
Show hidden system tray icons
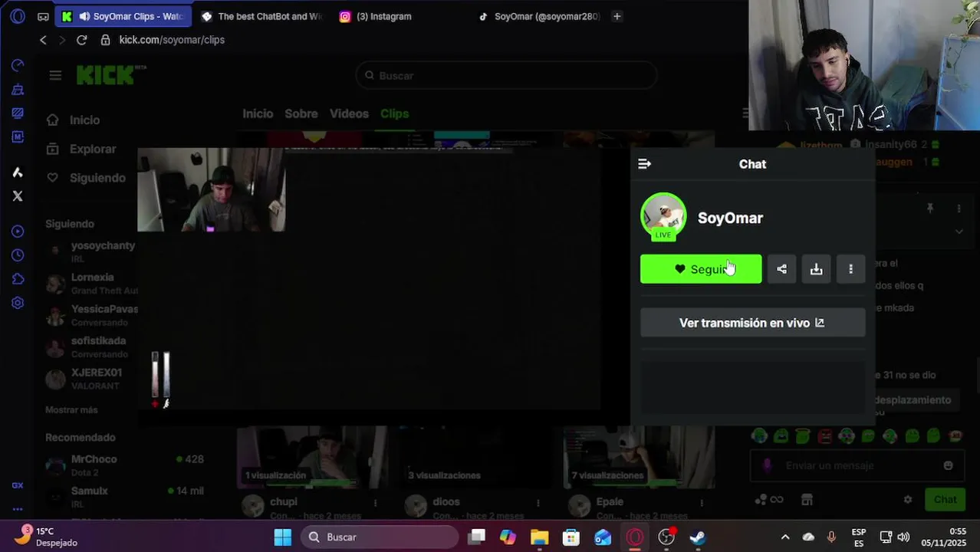click(784, 537)
